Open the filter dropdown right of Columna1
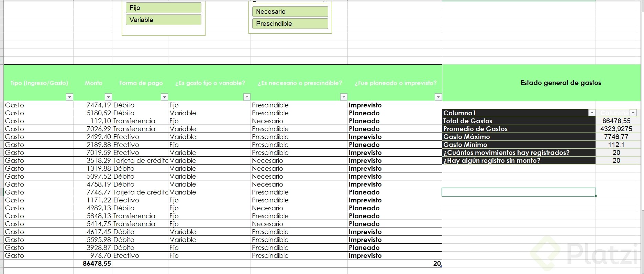The height and width of the screenshot is (274, 644). (633, 113)
